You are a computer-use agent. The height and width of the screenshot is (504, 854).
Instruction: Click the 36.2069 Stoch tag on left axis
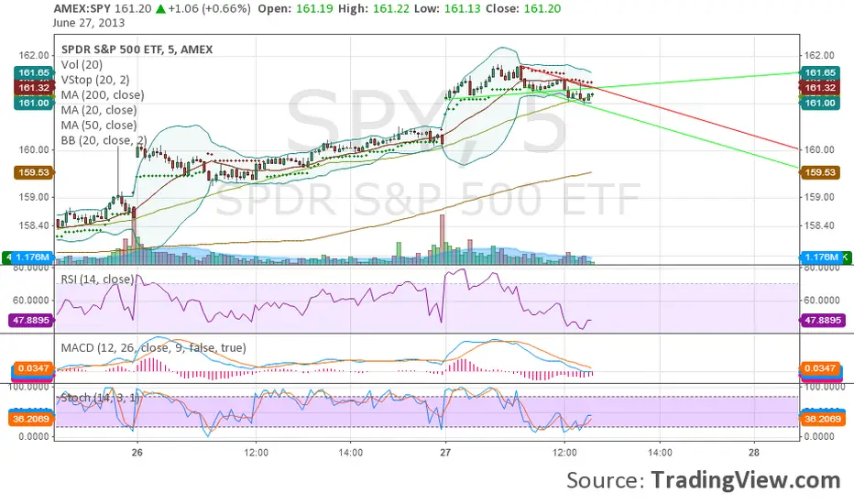(31, 419)
